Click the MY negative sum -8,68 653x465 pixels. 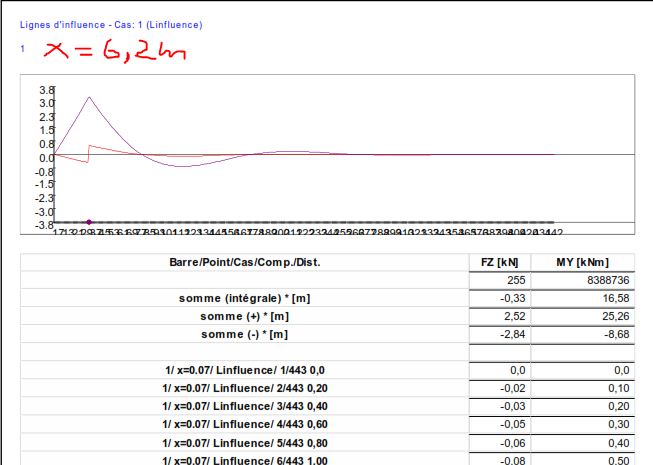click(x=582, y=334)
